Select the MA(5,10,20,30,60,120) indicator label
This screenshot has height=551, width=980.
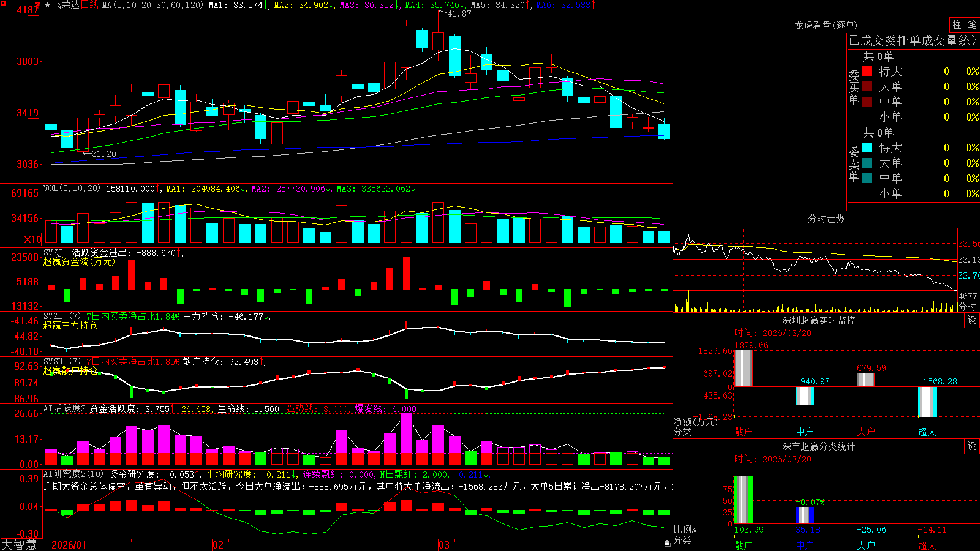tap(153, 5)
